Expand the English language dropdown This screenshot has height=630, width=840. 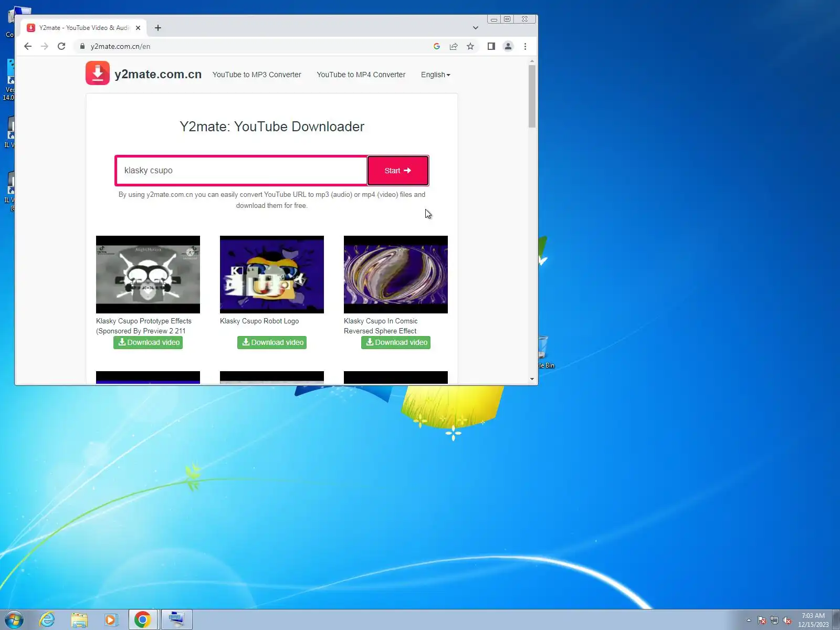coord(436,75)
